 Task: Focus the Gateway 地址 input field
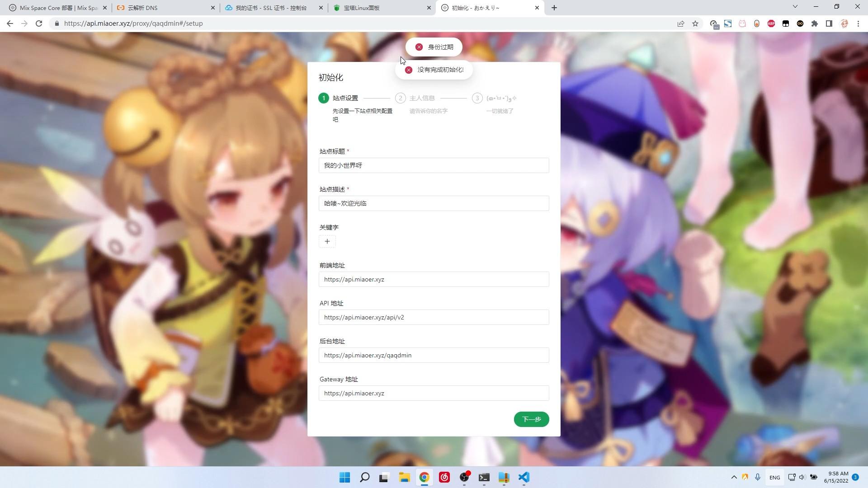point(434,393)
